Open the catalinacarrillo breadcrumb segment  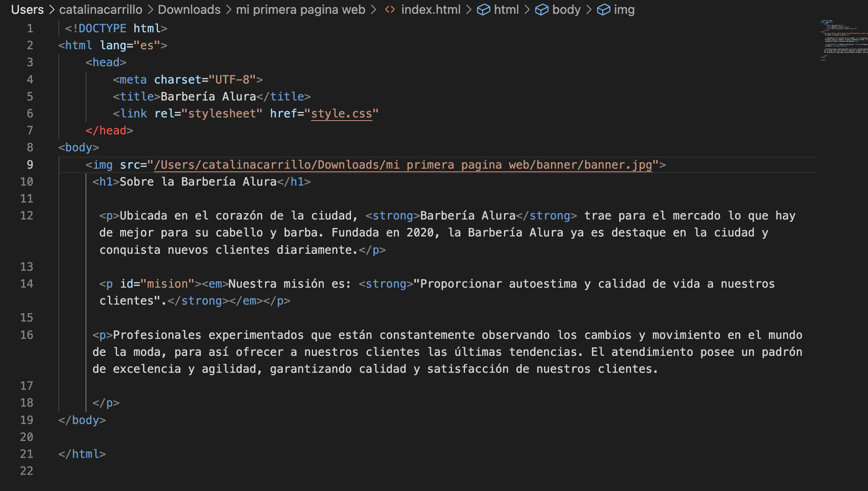coord(101,9)
